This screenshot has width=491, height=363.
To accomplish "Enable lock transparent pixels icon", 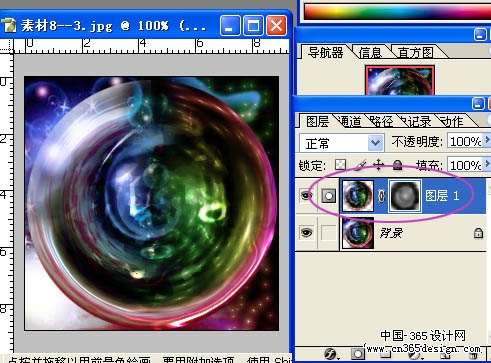I will click(340, 164).
